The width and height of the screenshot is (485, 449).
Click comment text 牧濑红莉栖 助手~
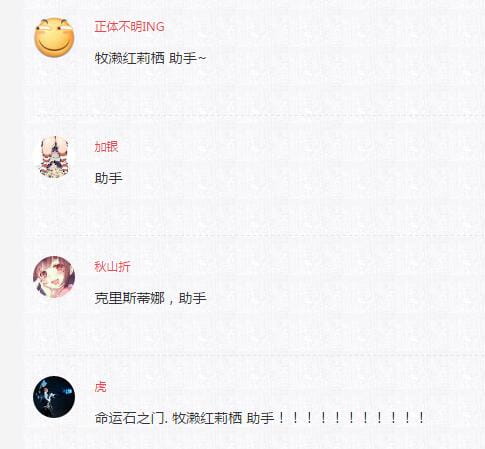pos(151,58)
